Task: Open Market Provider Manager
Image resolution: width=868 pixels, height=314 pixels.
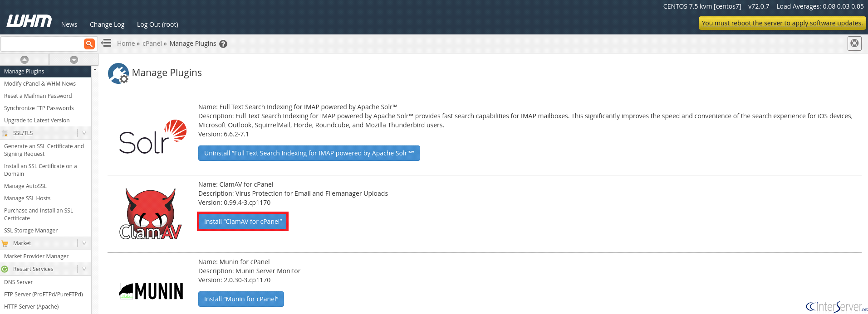Action: click(36, 256)
